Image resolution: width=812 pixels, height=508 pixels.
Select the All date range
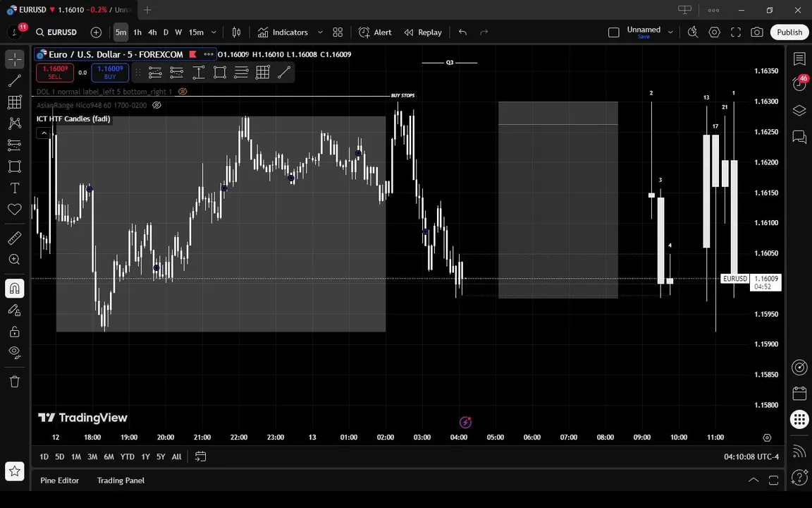(177, 456)
